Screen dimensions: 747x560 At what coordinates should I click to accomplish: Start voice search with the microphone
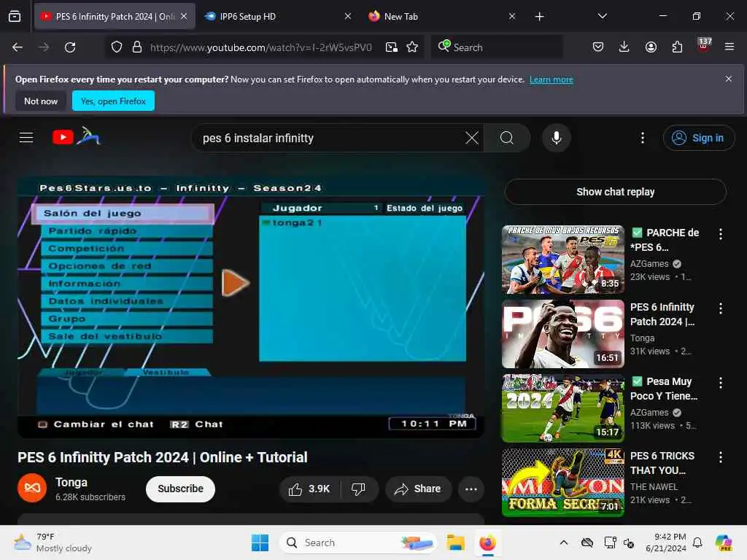556,138
